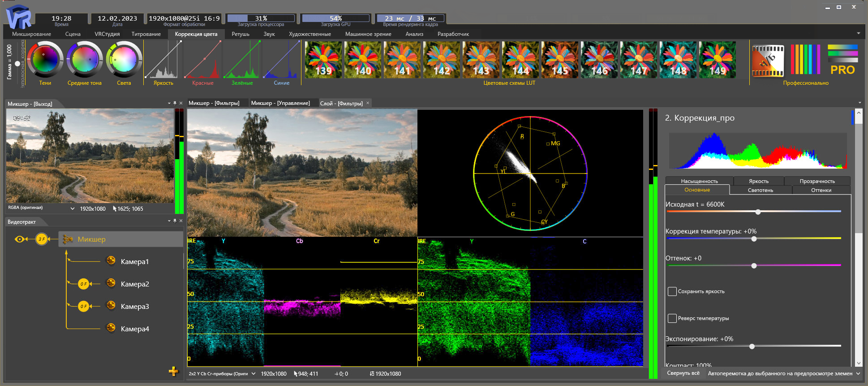This screenshot has width=868, height=386.
Task: Enable the Сохранить яркость checkbox
Action: click(x=672, y=291)
